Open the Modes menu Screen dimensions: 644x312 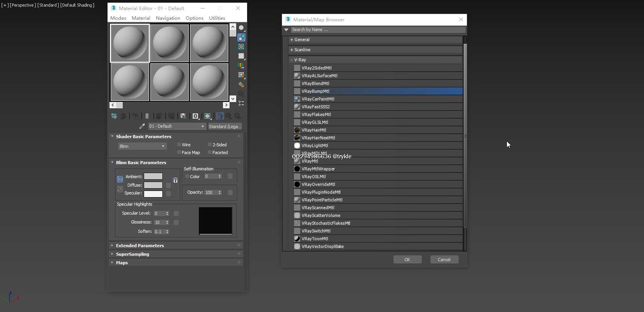[x=118, y=18]
